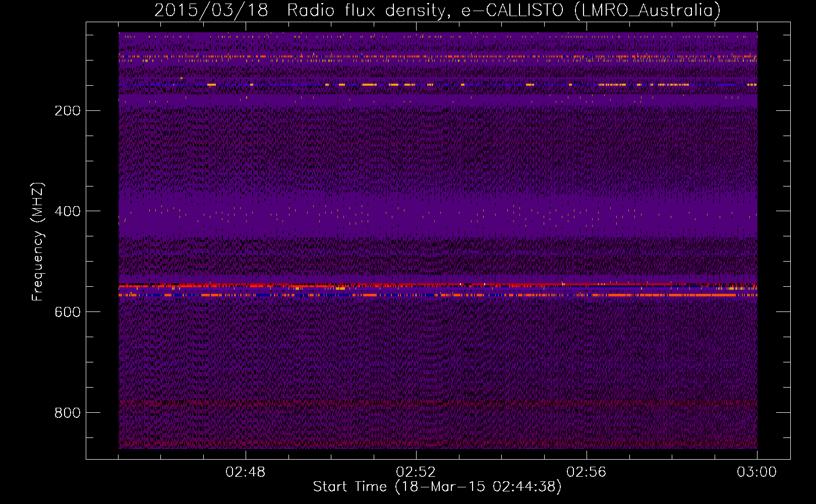Click the 600 frequency tick label
The width and height of the screenshot is (816, 504).
click(x=68, y=312)
